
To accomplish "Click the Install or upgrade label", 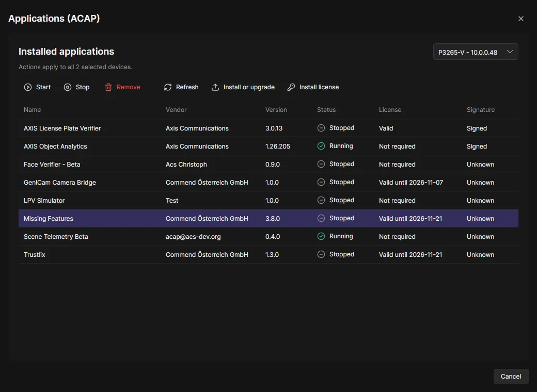I will 249,87.
